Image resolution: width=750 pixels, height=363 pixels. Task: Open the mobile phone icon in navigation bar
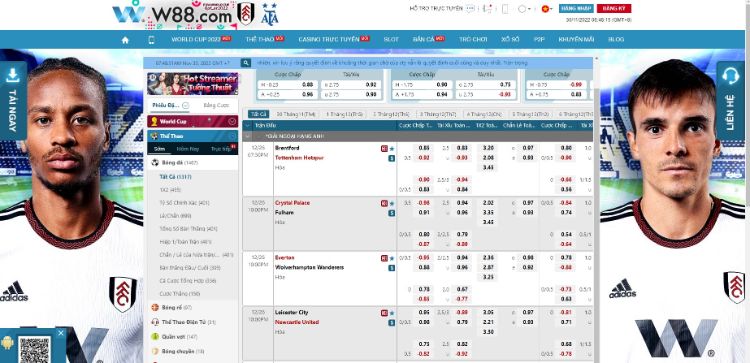tap(152, 40)
